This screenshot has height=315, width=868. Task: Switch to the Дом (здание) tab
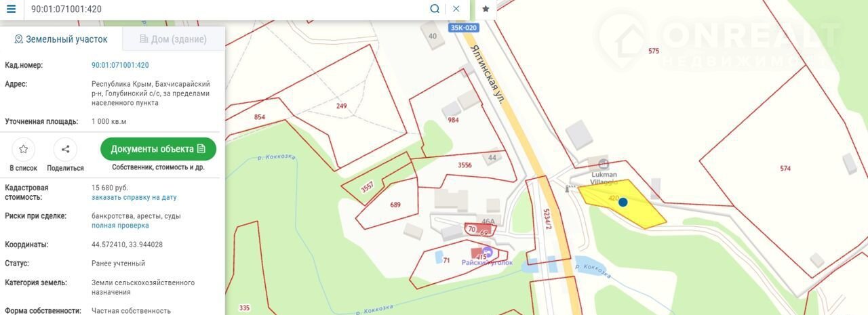(x=174, y=39)
